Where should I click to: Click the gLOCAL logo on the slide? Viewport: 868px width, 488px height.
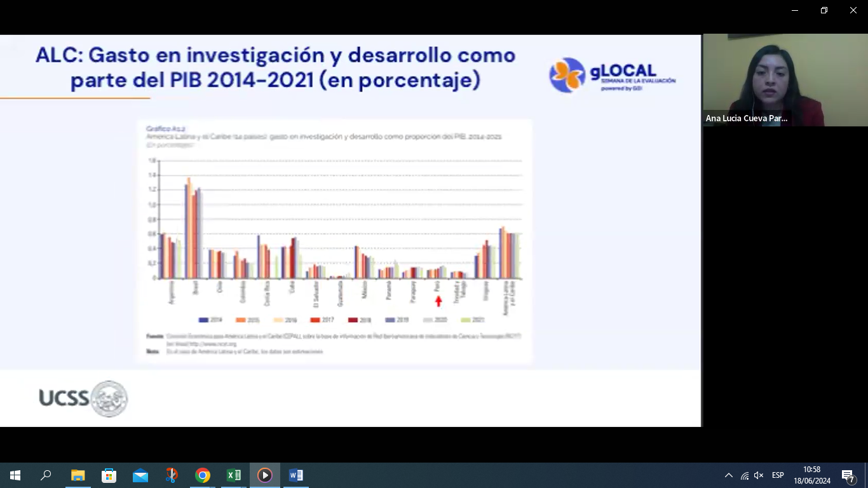[x=613, y=76]
